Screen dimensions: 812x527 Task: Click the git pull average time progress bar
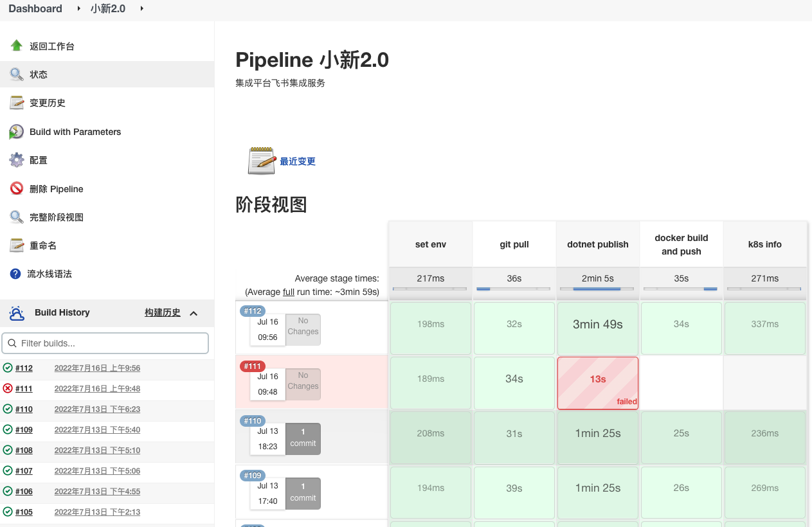tap(514, 290)
